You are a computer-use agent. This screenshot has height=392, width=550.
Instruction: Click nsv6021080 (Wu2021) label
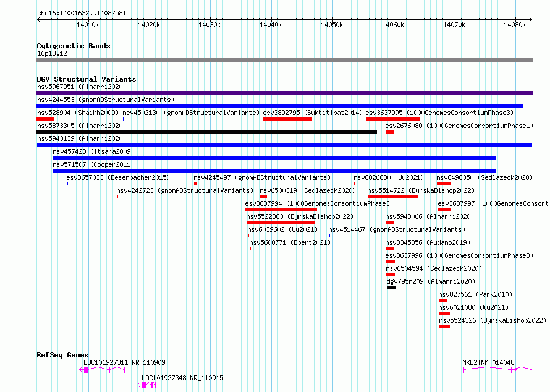tap(473, 307)
